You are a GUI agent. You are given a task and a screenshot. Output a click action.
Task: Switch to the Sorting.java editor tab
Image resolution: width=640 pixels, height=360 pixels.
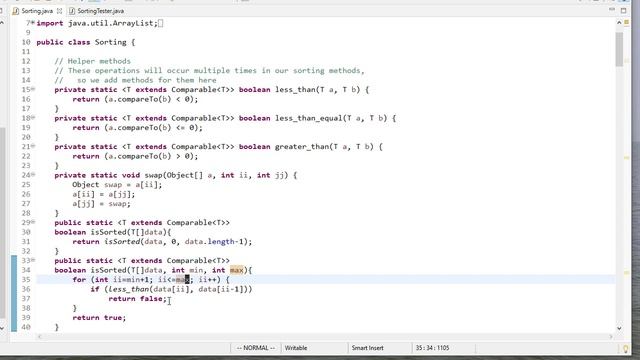37,11
